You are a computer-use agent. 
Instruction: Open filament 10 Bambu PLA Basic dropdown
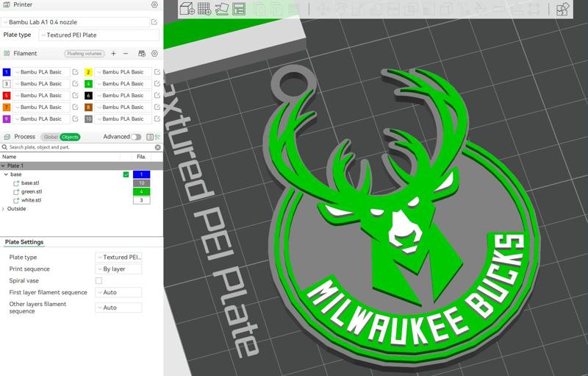[x=123, y=118]
